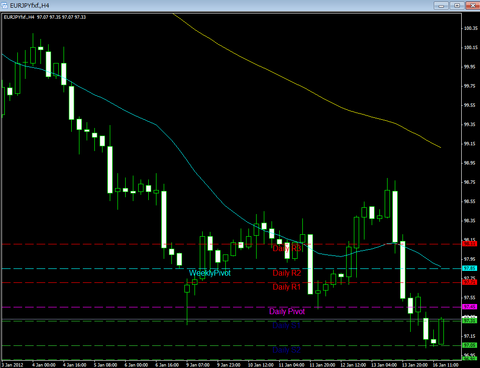The width and height of the screenshot is (480, 368).
Task: Click the 98.75 price axis label
Action: (470, 182)
